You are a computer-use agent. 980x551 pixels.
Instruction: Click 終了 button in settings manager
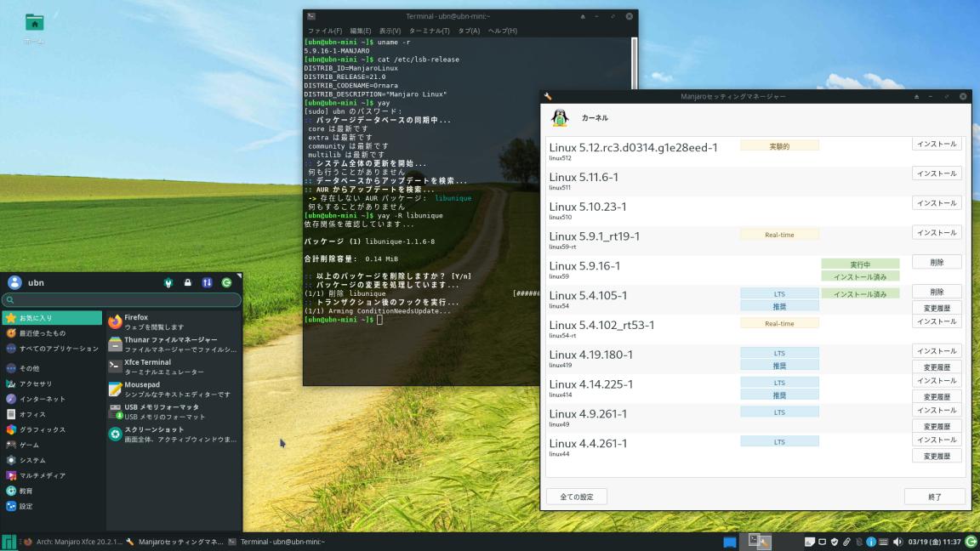click(x=934, y=497)
